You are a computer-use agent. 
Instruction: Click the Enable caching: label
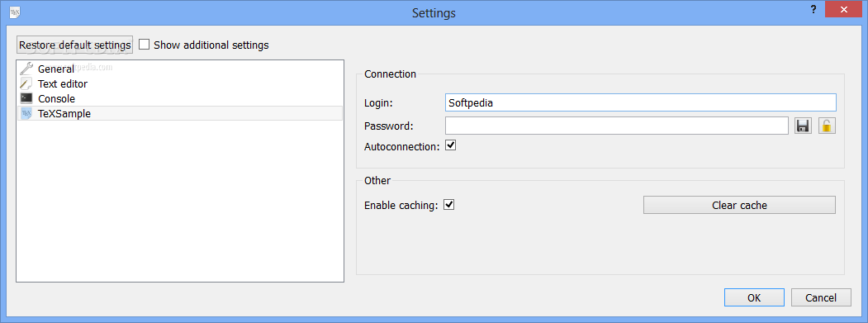401,206
